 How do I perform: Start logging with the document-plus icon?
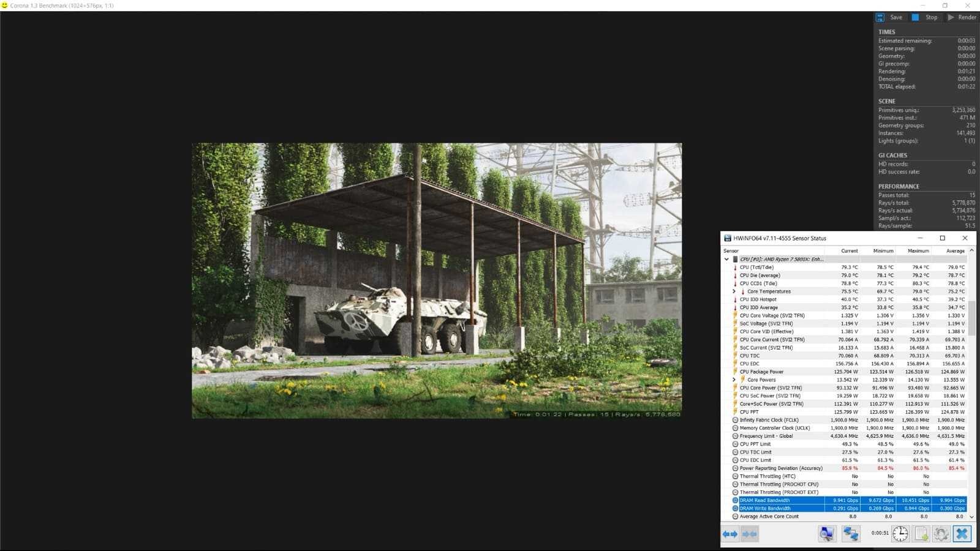921,534
